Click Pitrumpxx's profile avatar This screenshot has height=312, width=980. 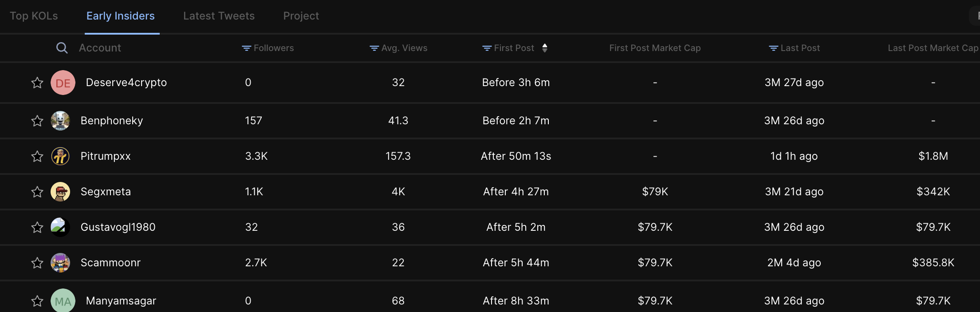point(60,156)
